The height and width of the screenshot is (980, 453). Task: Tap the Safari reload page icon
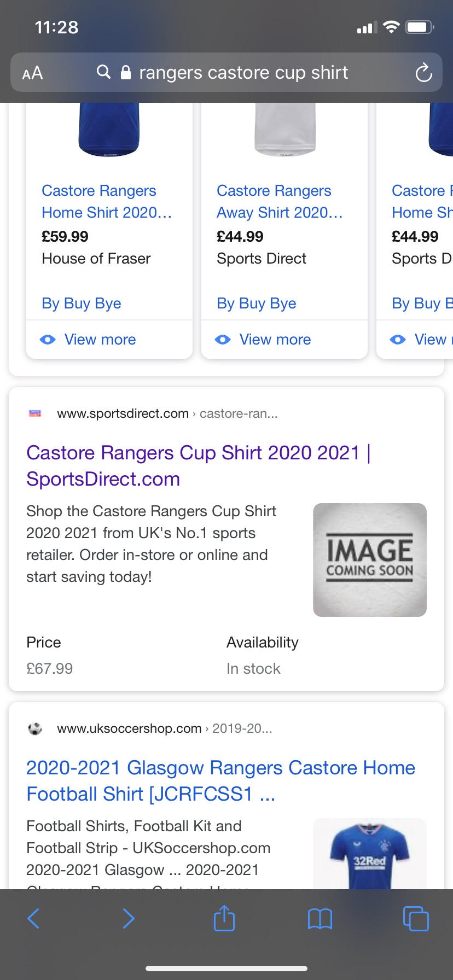(423, 73)
